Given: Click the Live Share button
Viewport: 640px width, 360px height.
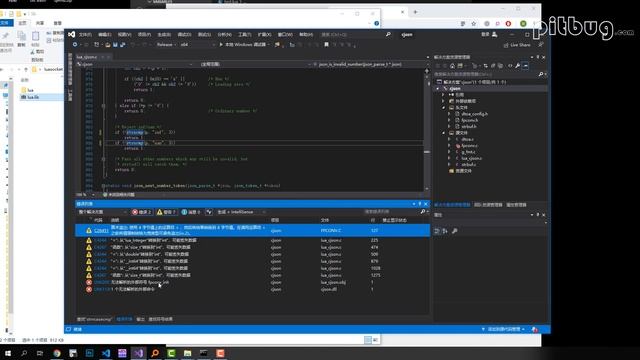Looking at the screenshot, I should tap(517, 45).
